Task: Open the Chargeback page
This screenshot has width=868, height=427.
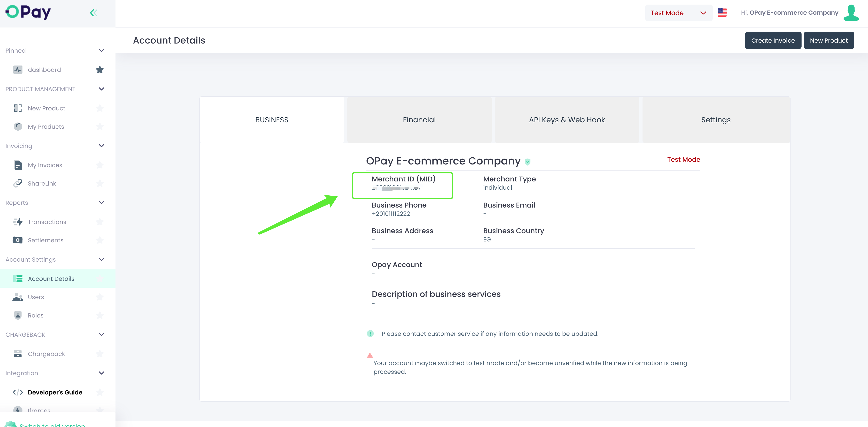Action: [x=47, y=354]
